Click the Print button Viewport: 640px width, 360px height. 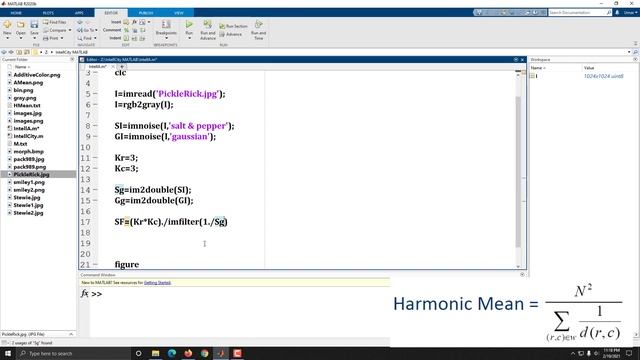coord(53,38)
